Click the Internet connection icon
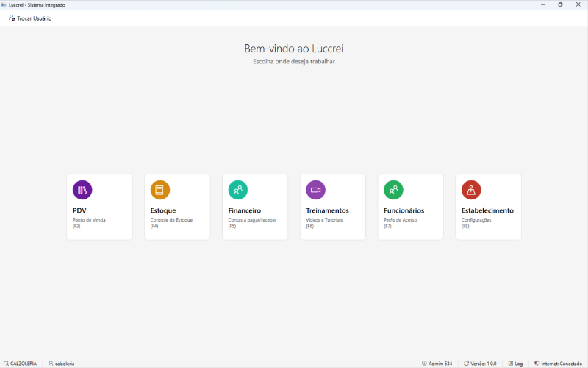 coord(537,364)
